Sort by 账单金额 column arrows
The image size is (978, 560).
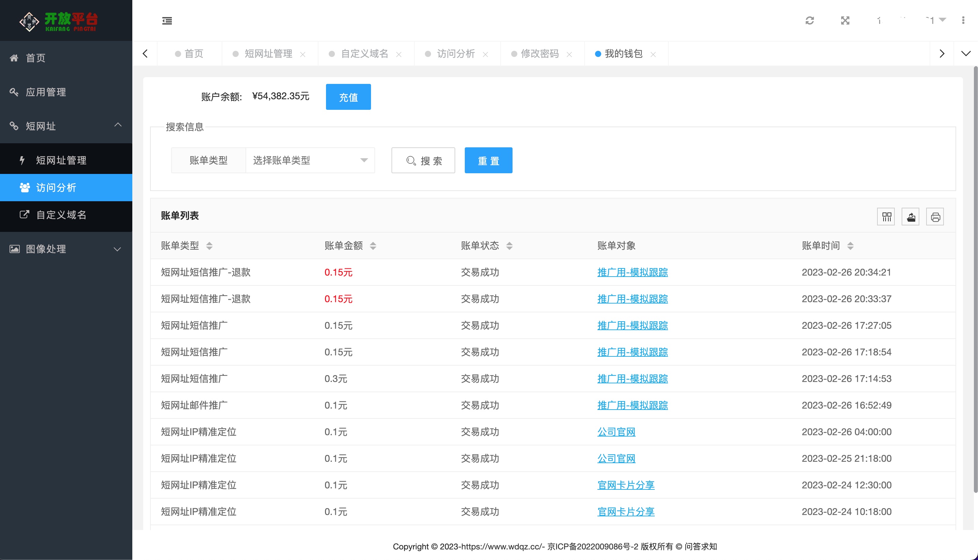click(373, 246)
